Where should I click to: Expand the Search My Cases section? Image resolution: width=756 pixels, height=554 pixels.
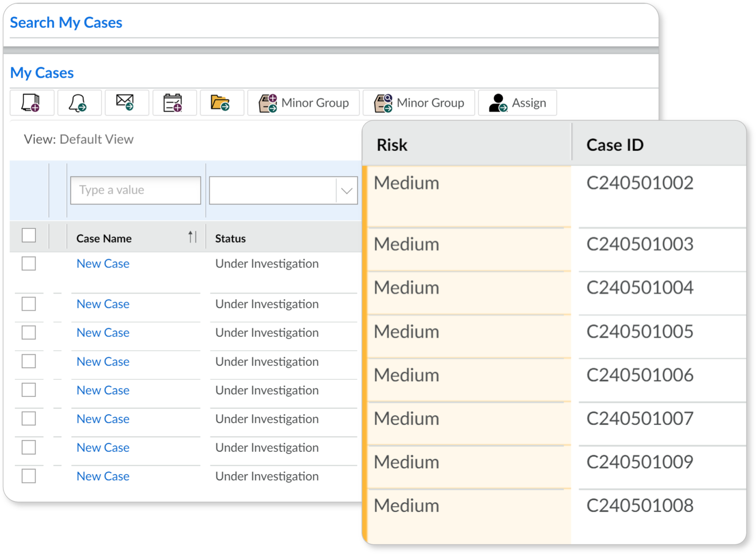coord(66,23)
